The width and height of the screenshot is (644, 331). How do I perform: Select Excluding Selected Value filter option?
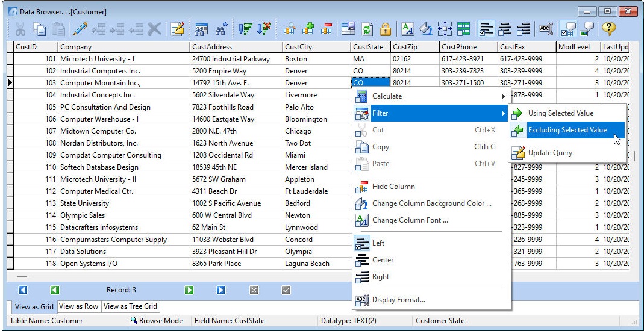(x=567, y=130)
